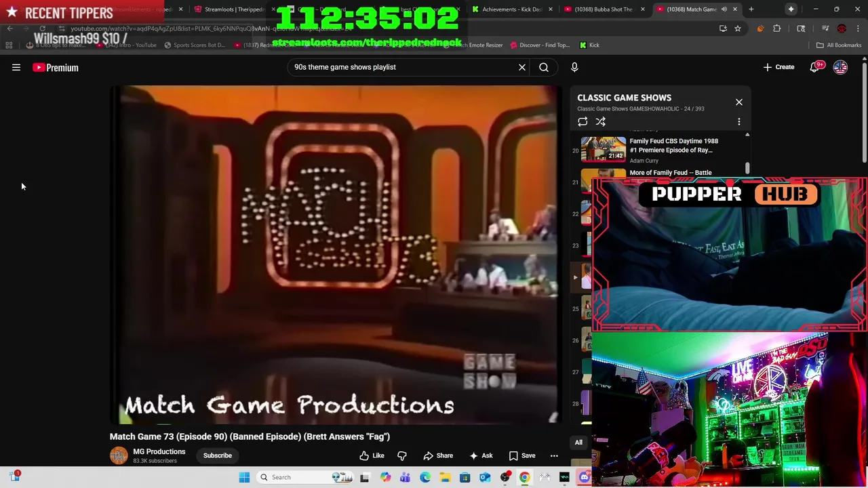Clear the search box text
The image size is (868, 488).
tap(522, 67)
